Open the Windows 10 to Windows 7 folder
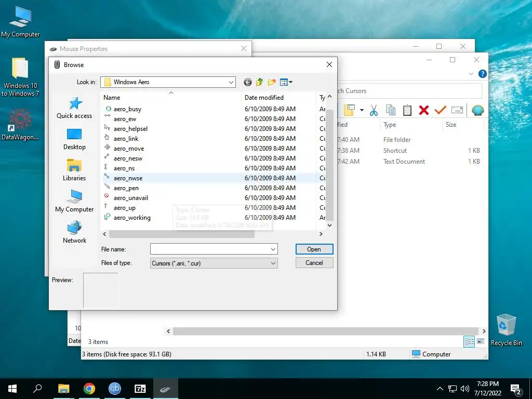 (20, 77)
